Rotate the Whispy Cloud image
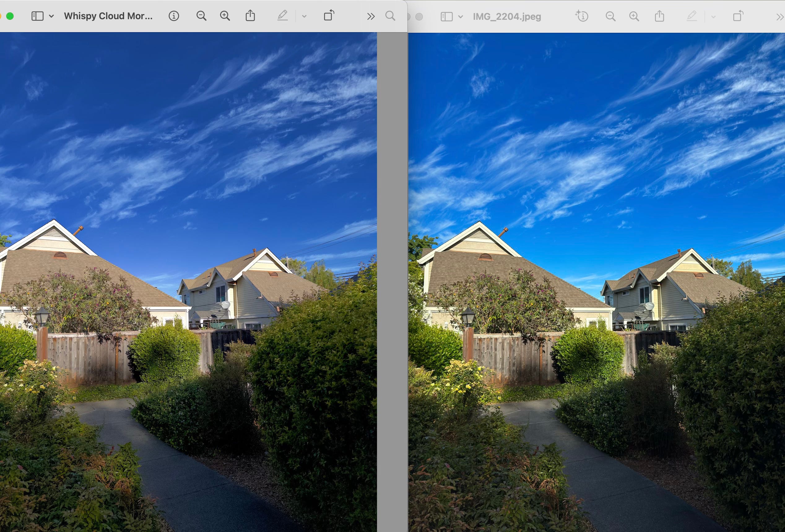 (329, 16)
